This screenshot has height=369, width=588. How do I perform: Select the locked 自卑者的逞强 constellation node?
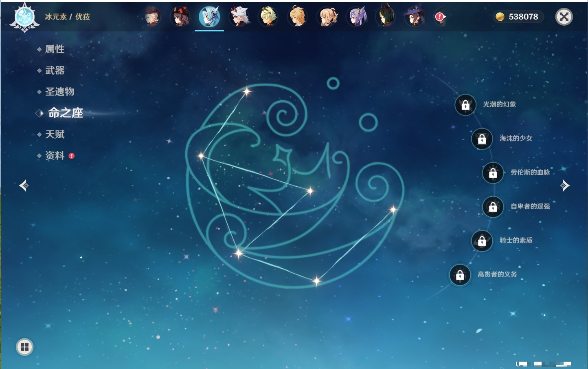click(493, 207)
